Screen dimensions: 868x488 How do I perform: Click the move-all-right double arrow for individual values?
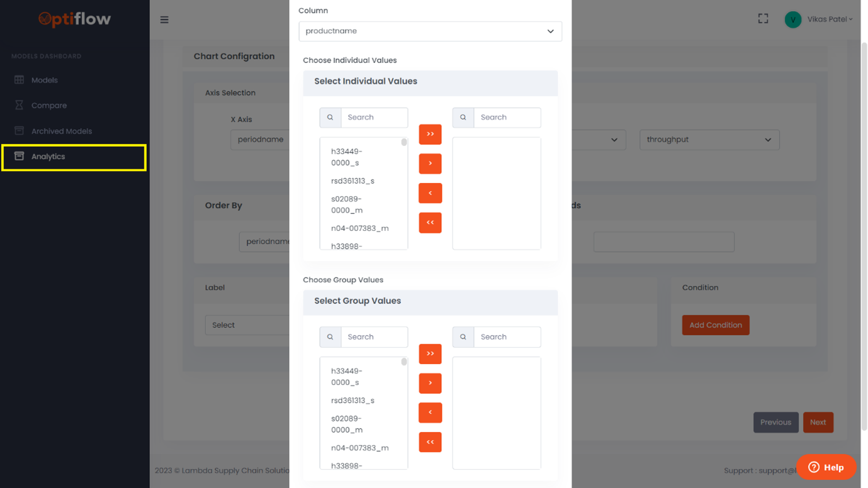coord(430,134)
